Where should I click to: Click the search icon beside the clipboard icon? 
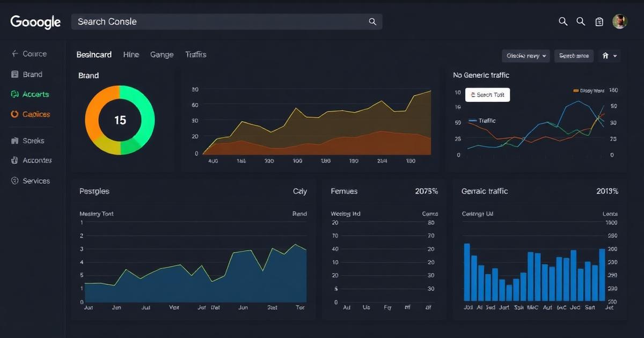[581, 21]
